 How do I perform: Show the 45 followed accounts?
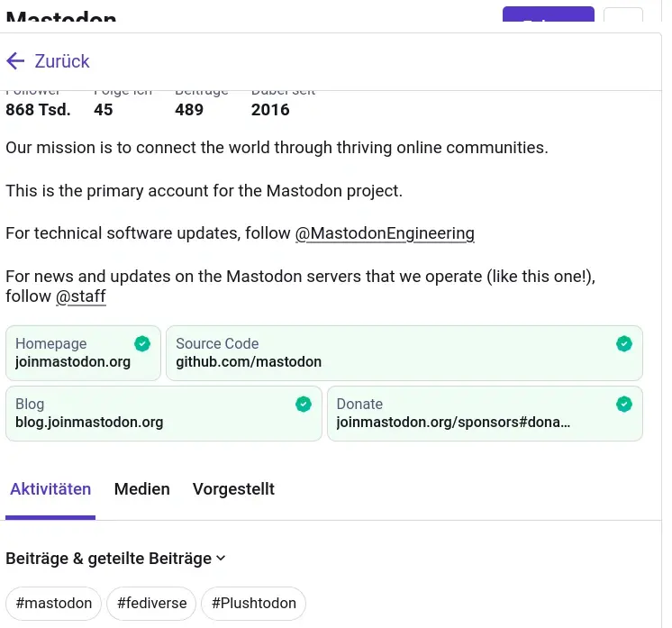[x=104, y=109]
